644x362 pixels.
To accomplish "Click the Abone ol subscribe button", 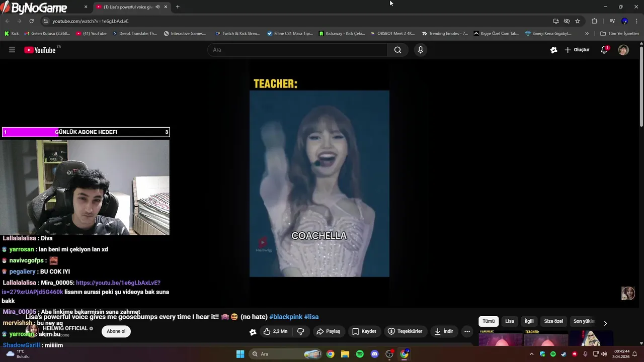I will point(116,331).
